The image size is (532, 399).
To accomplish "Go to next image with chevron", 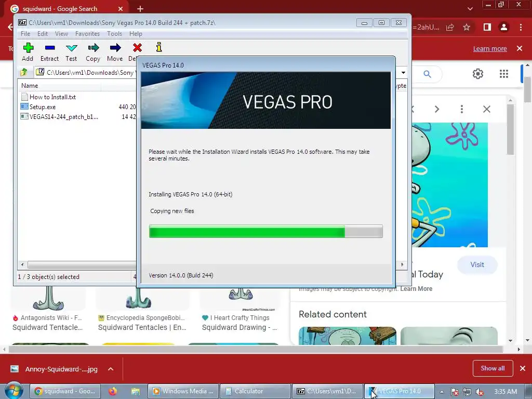I will pyautogui.click(x=437, y=109).
